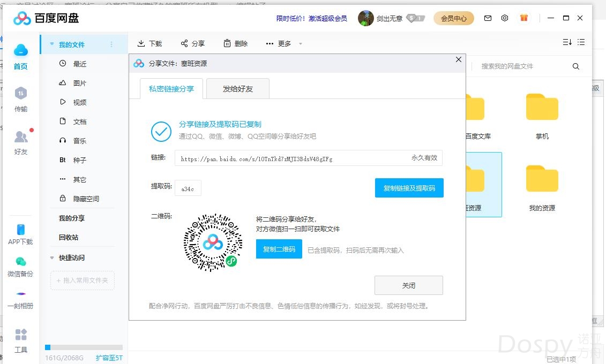Open the APP下载 phone icon
Viewport: 606px width, 364px height.
[21, 229]
